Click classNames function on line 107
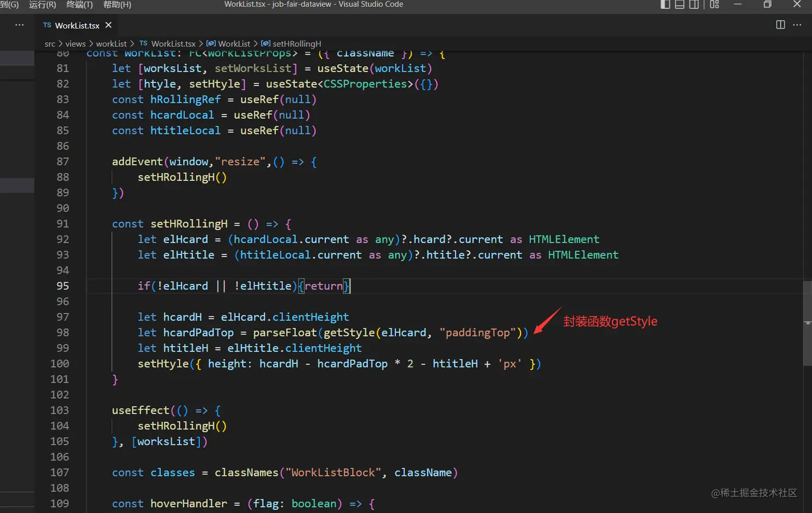 pyautogui.click(x=247, y=473)
